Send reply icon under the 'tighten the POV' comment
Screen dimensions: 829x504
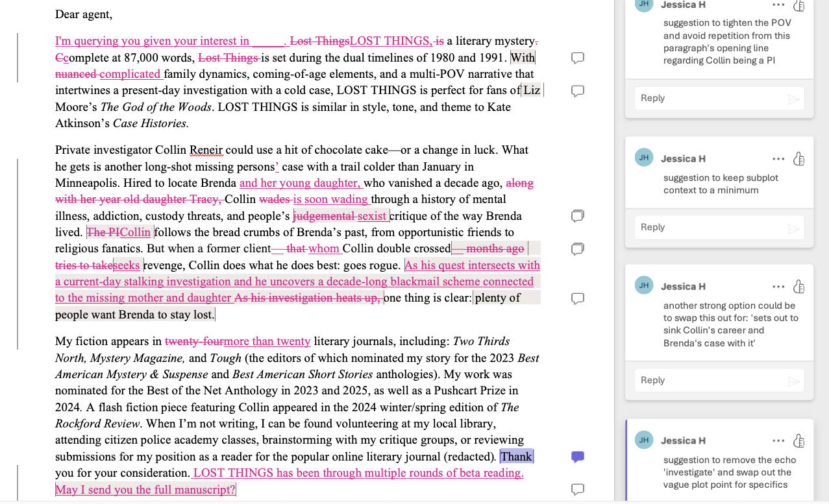(x=792, y=99)
